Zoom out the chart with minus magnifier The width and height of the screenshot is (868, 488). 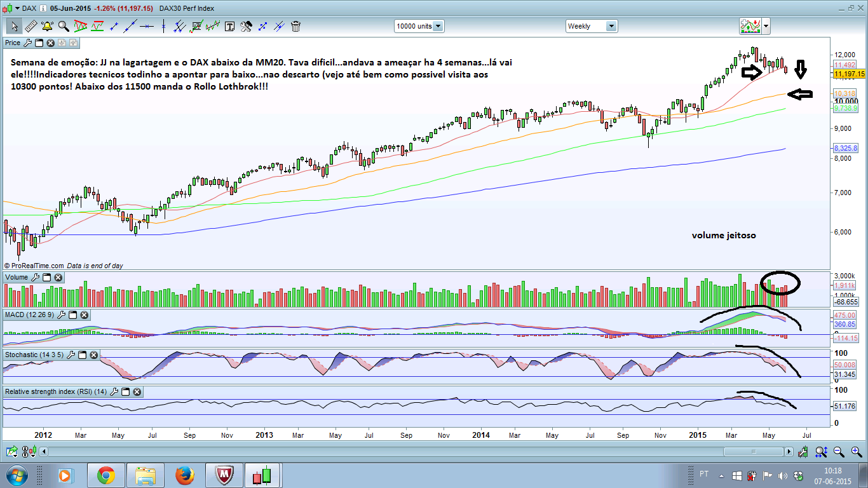[838, 452]
